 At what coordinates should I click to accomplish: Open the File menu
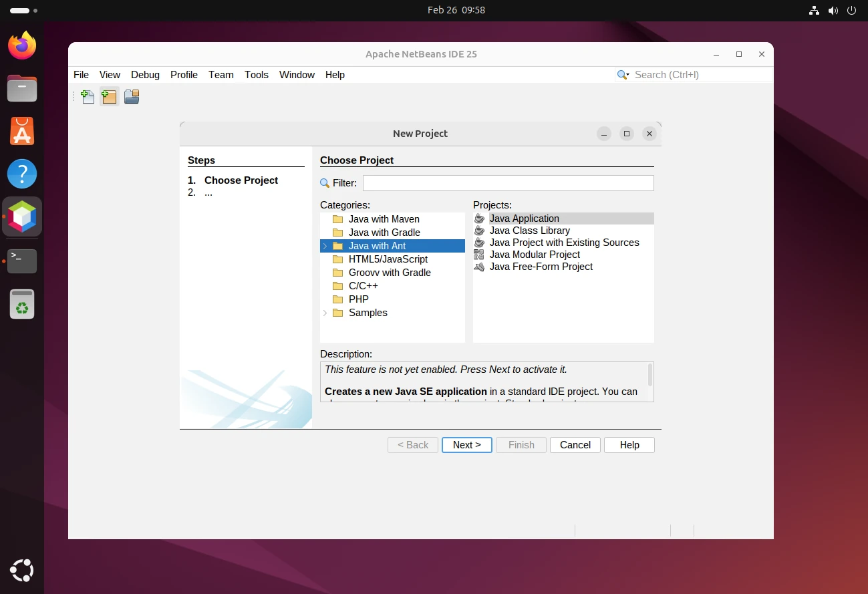[81, 75]
